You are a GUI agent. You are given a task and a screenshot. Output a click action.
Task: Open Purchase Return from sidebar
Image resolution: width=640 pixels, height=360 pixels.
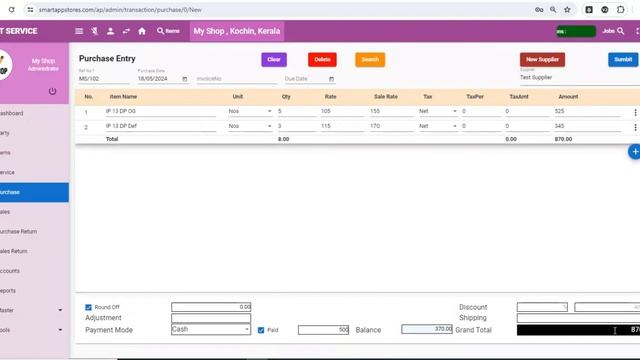(33, 231)
